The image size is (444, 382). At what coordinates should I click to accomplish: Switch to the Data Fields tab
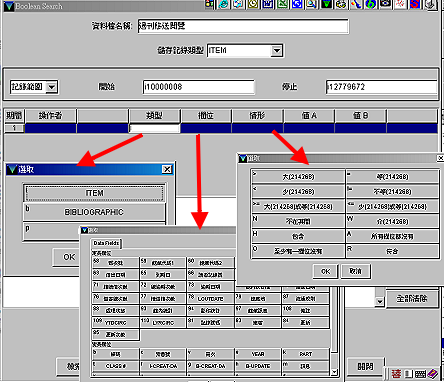[106, 243]
